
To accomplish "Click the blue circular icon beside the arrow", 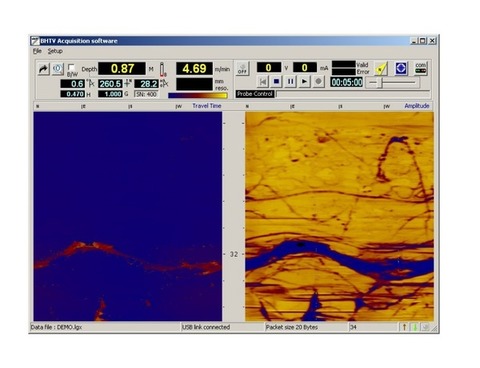I will tap(57, 69).
